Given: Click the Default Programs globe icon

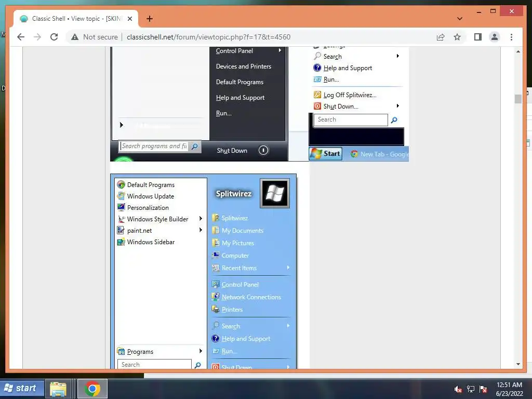Looking at the screenshot, I should 121,184.
